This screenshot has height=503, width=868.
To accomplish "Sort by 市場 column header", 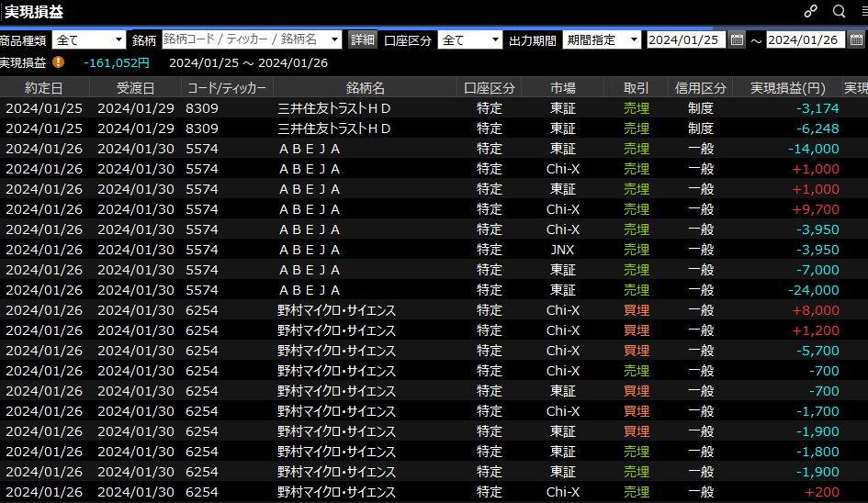I will pyautogui.click(x=563, y=88).
